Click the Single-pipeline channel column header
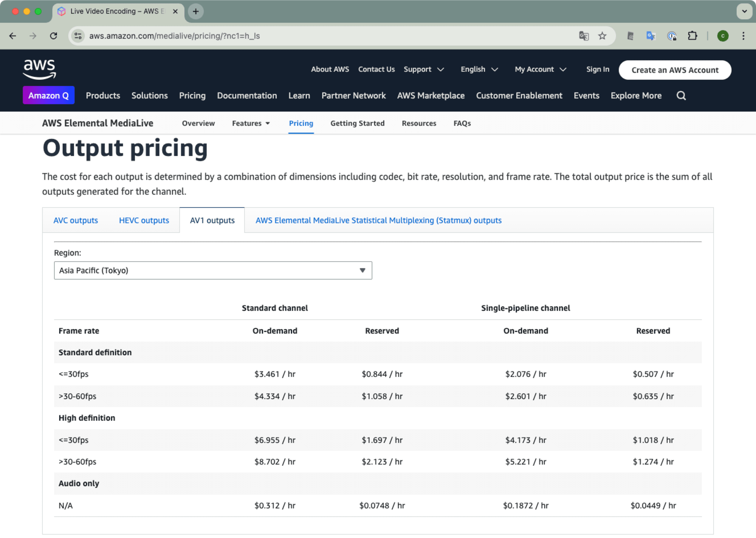Image resolution: width=756 pixels, height=538 pixels. tap(525, 308)
